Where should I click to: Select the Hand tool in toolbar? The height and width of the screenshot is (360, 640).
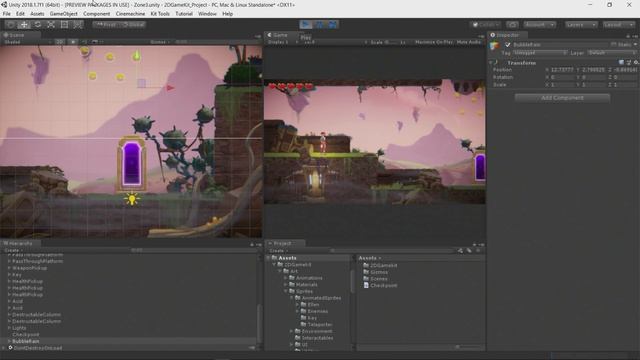[x=11, y=24]
